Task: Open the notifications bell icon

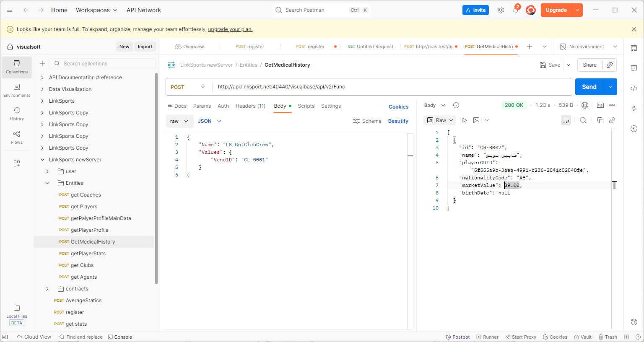Action: point(515,10)
